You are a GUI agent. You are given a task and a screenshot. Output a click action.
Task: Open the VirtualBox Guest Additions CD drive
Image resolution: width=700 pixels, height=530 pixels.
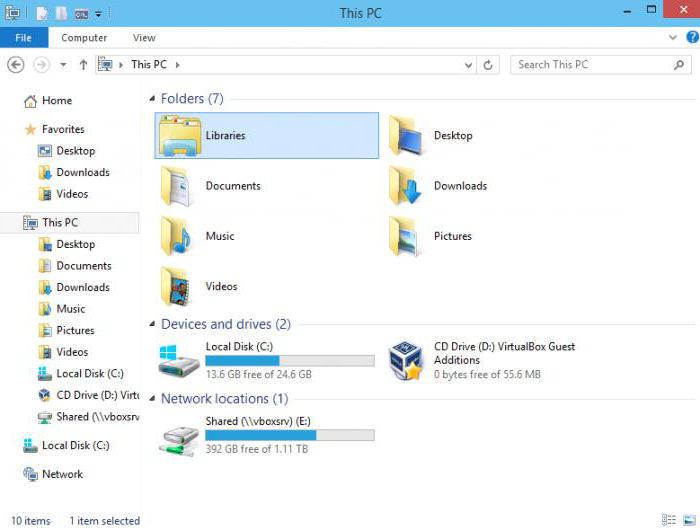tap(408, 360)
